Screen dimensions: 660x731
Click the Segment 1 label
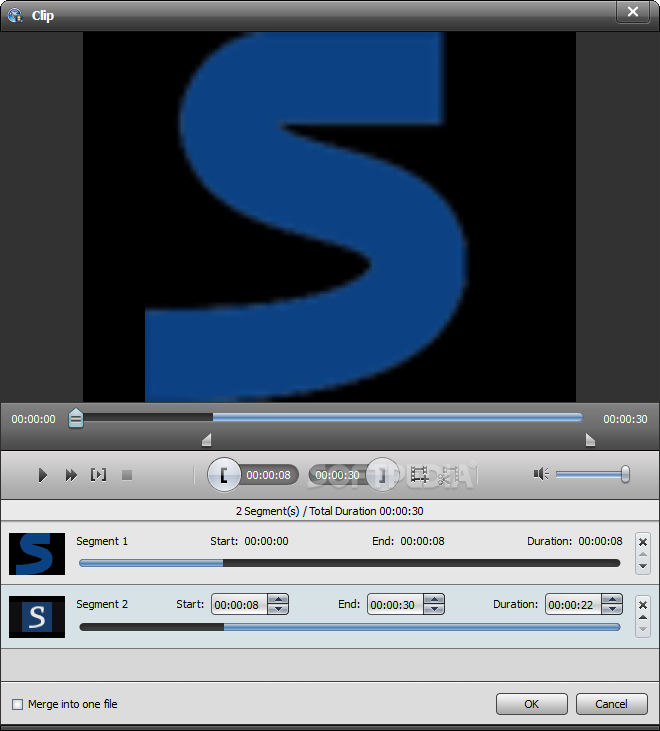(x=102, y=541)
